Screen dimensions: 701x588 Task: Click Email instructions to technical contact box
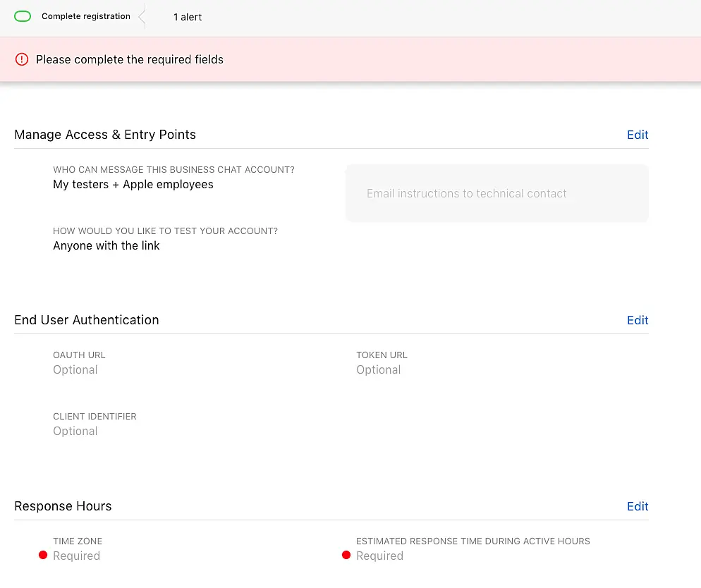tap(496, 193)
